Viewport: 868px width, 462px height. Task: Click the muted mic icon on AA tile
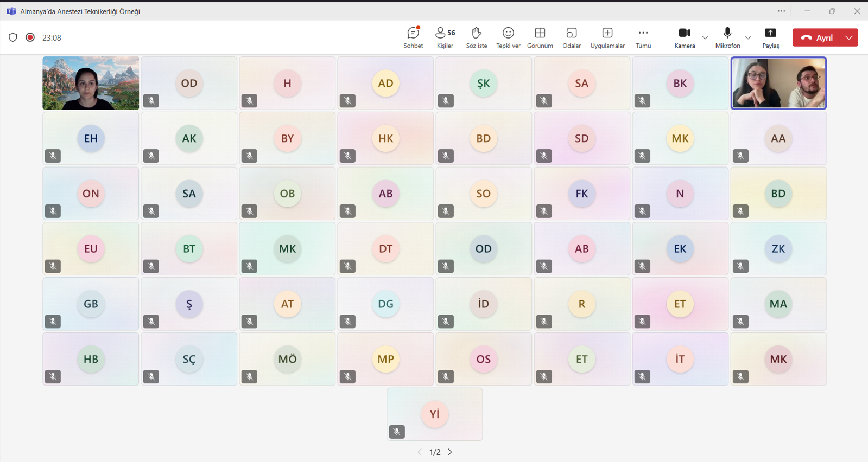[740, 156]
